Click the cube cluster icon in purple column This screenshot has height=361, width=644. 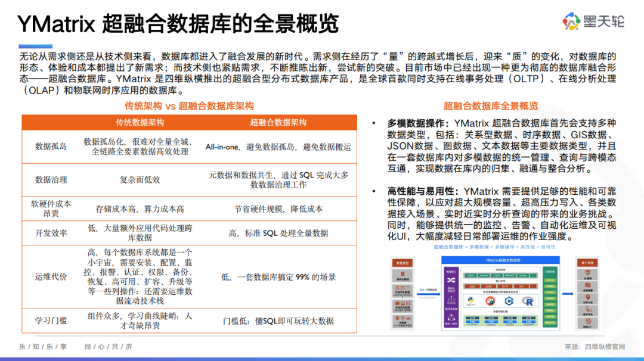[x=451, y=318]
